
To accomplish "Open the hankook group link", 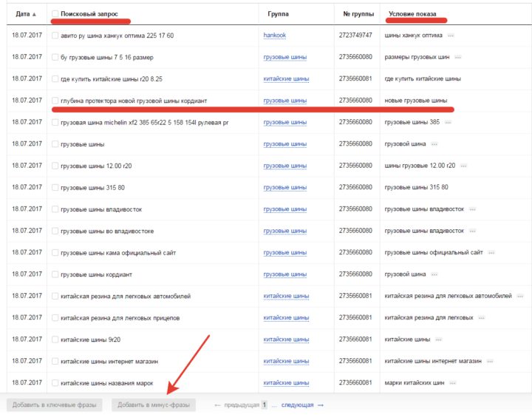I will click(274, 36).
